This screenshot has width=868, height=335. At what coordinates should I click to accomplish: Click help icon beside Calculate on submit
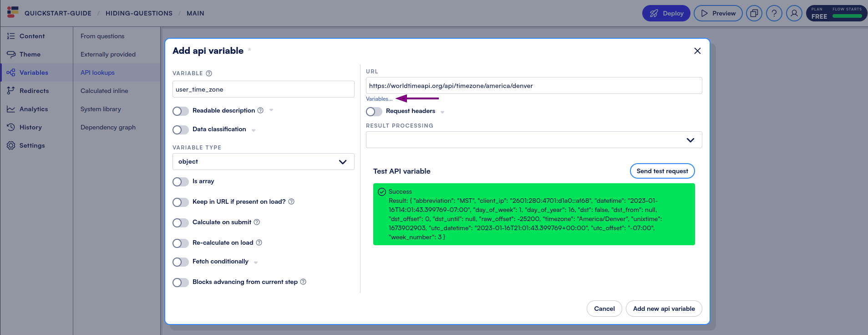coord(257,222)
